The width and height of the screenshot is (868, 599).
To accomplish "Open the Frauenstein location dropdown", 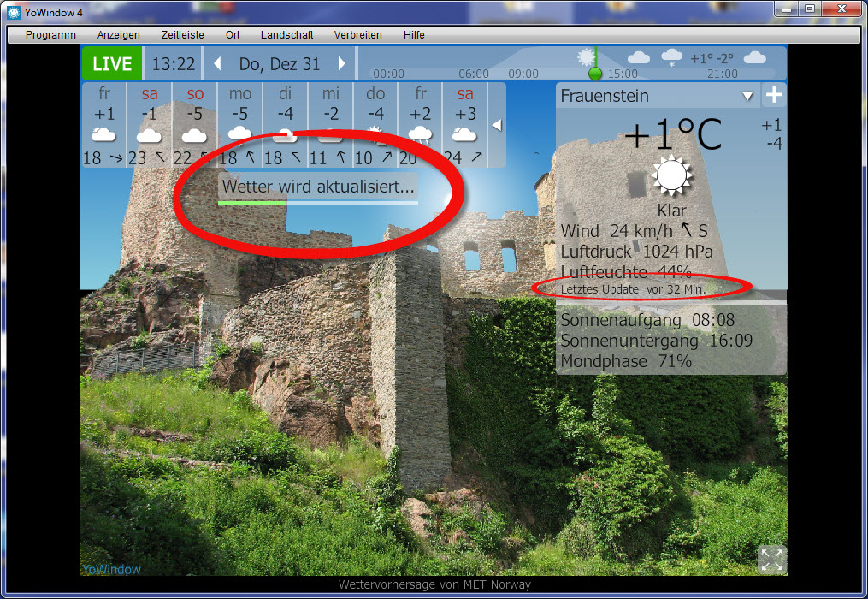I will tap(747, 96).
